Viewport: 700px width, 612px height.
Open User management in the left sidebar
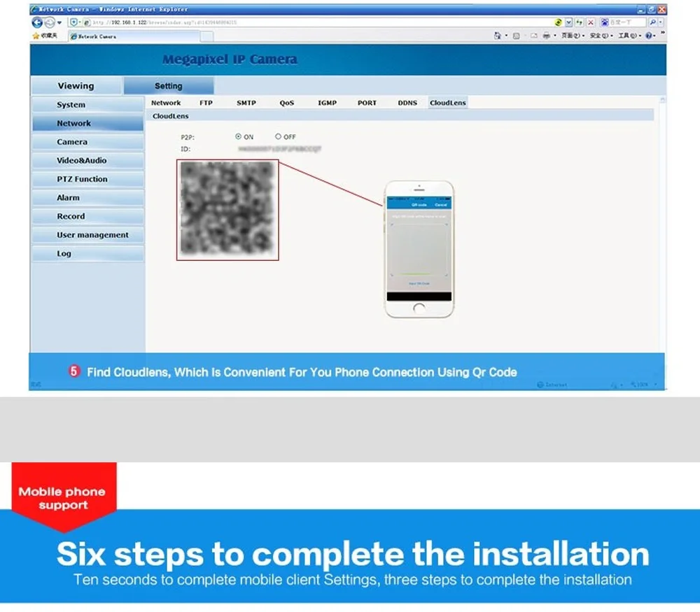coord(88,235)
